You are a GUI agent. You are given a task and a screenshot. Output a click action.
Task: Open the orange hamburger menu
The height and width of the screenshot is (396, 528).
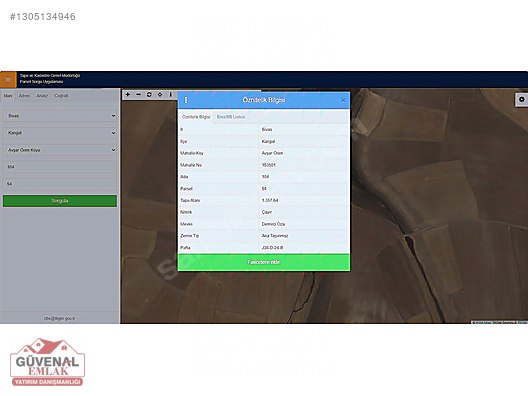pyautogui.click(x=8, y=80)
